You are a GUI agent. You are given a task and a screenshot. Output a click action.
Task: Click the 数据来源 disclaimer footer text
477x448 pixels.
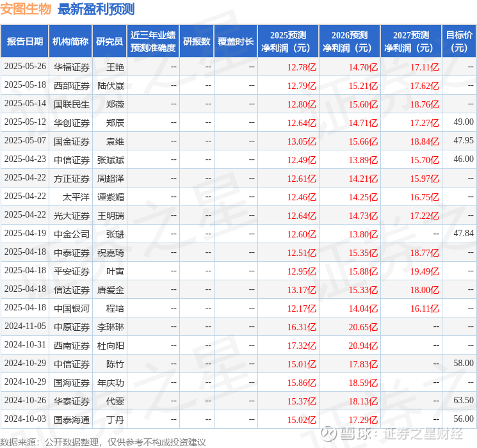point(103,442)
